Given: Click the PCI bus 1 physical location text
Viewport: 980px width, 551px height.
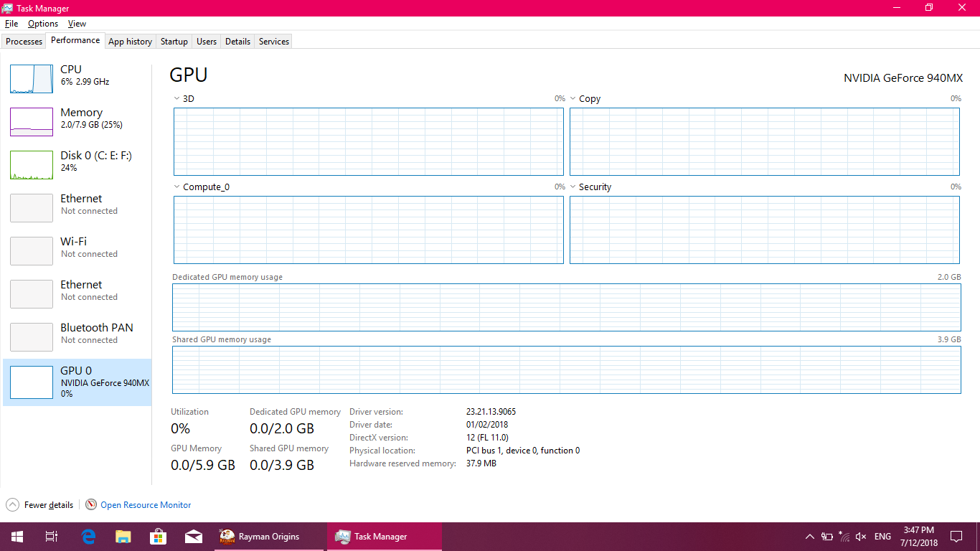Looking at the screenshot, I should (x=523, y=451).
